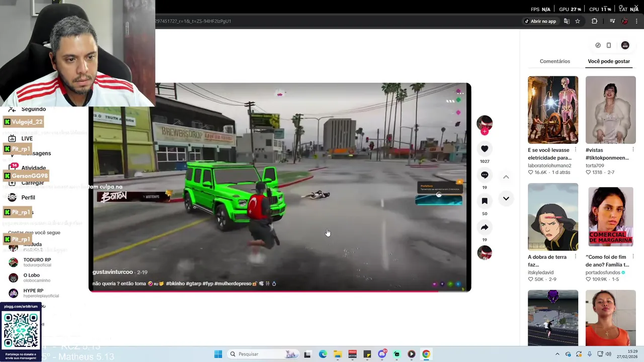Viewport: 644px width, 362px height.
Task: Open the gustavinturcoo profile link on video
Action: tap(113, 272)
